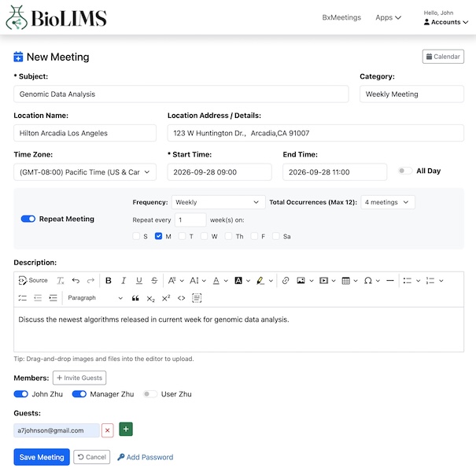476x472 pixels.
Task: Click the insert image icon
Action: [301, 281]
